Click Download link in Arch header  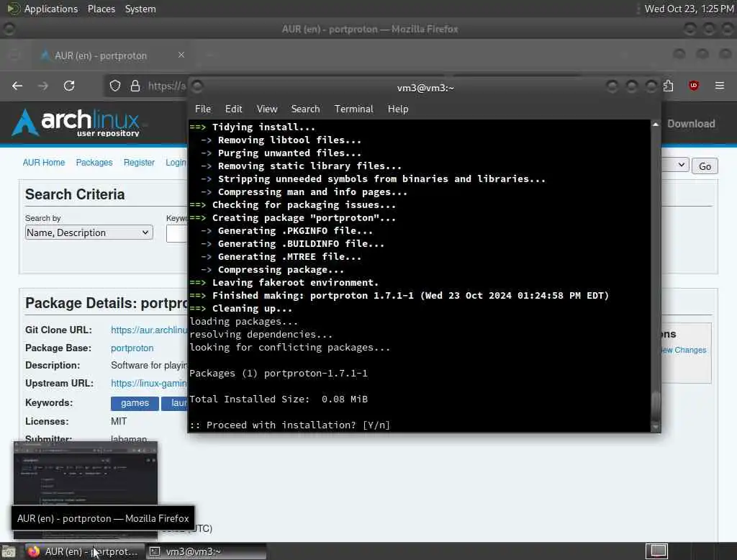(x=691, y=124)
